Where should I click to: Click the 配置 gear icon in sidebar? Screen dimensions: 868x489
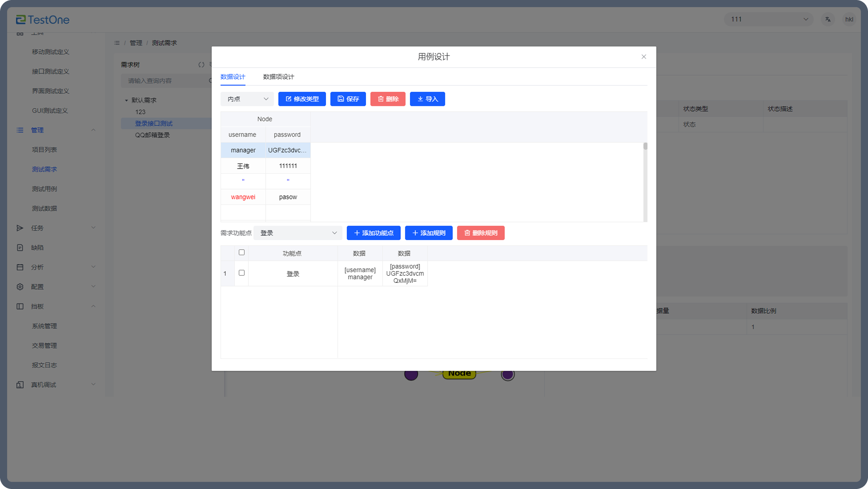tap(20, 287)
